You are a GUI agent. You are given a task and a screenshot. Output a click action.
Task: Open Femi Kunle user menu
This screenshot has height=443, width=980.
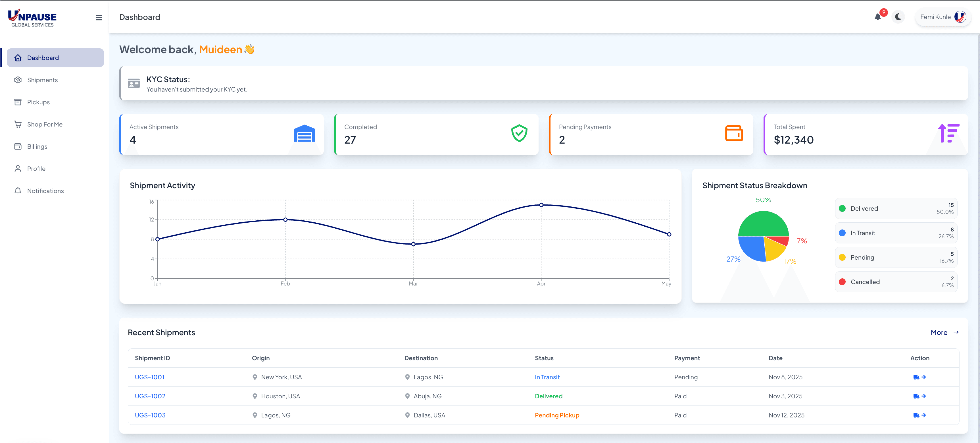tap(943, 17)
